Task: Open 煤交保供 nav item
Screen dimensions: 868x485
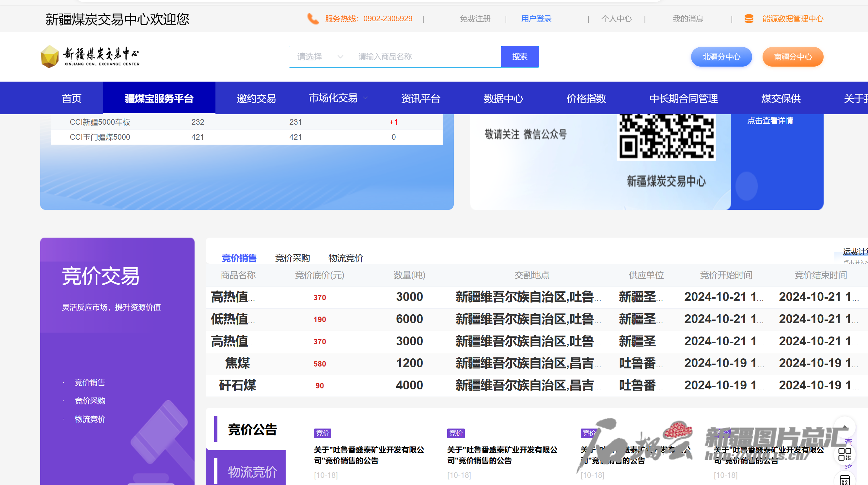Action: (781, 98)
